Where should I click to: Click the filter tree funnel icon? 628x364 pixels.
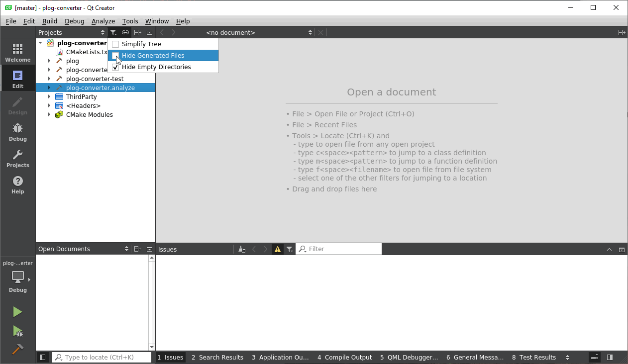(113, 32)
